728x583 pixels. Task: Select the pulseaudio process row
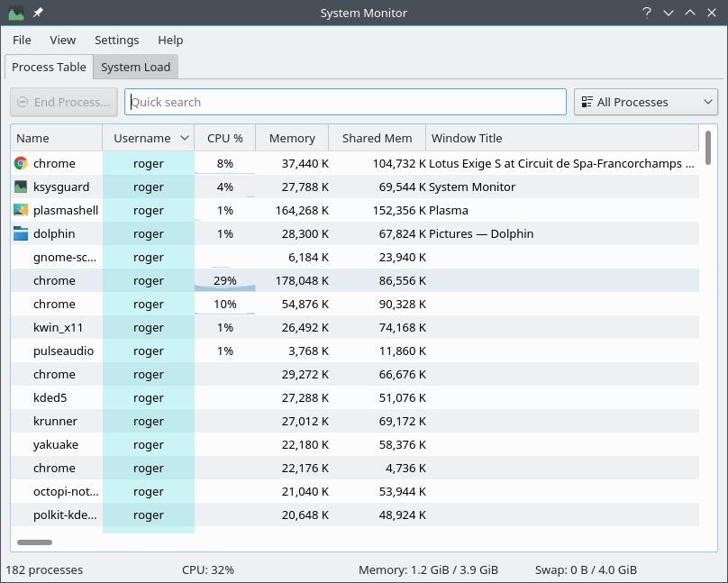click(63, 351)
